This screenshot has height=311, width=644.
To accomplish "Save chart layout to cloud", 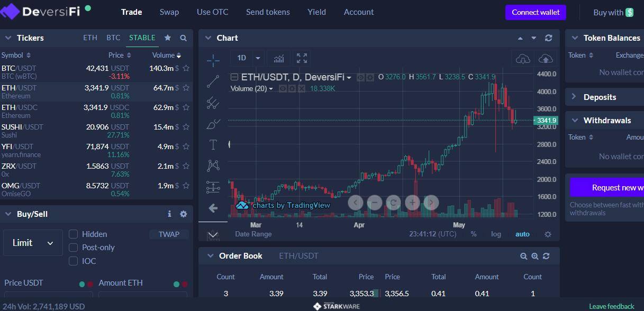I will coord(546,58).
